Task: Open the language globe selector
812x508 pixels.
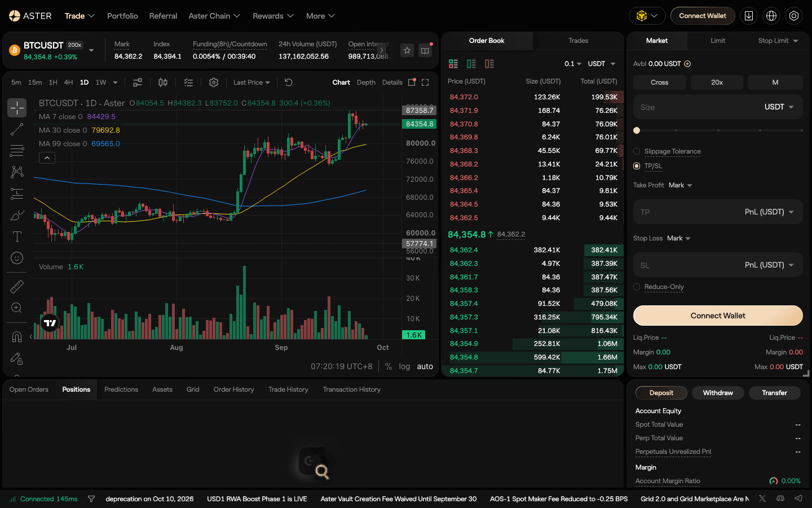Action: click(x=771, y=16)
